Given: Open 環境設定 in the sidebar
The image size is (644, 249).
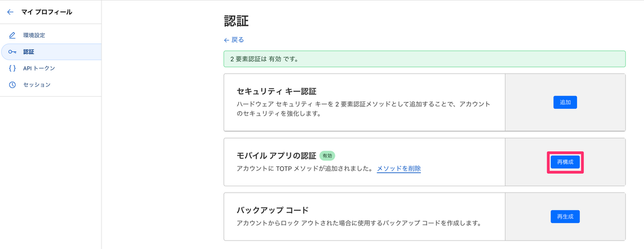Looking at the screenshot, I should coord(50,35).
